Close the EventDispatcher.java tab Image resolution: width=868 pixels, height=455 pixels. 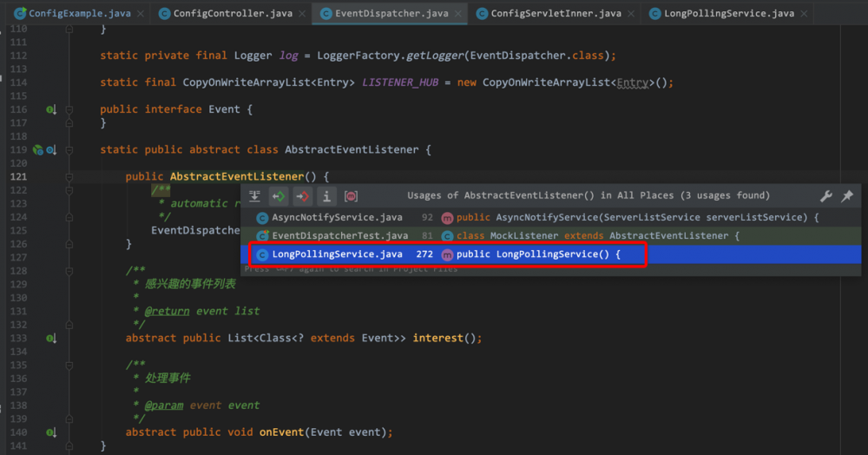[x=457, y=14]
